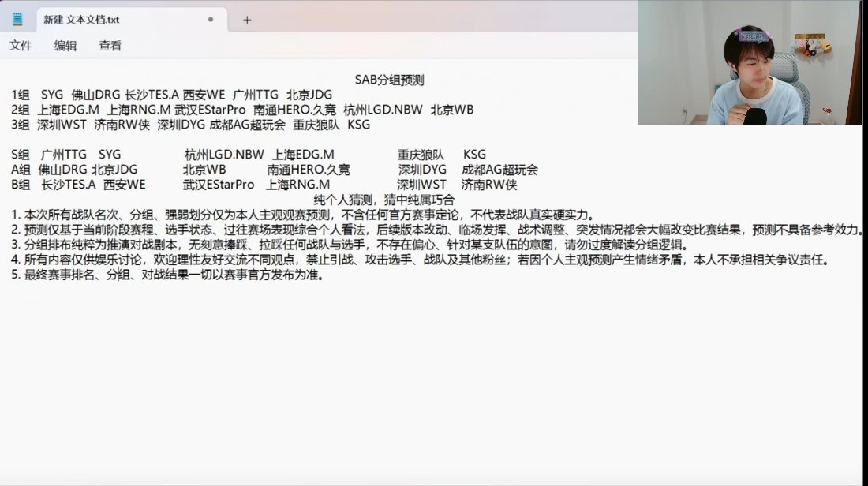Click 杭州LGD.NBW in the 2组 row
This screenshot has width=868, height=486.
(383, 110)
